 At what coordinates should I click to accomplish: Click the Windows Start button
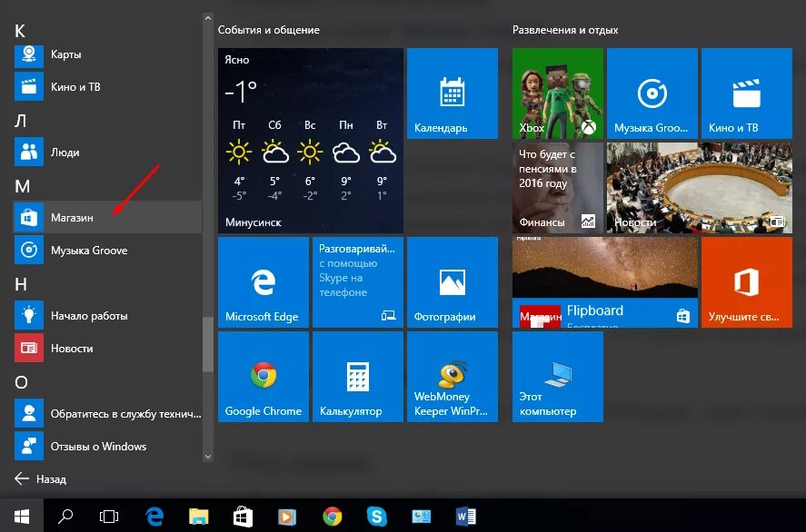tap(22, 516)
